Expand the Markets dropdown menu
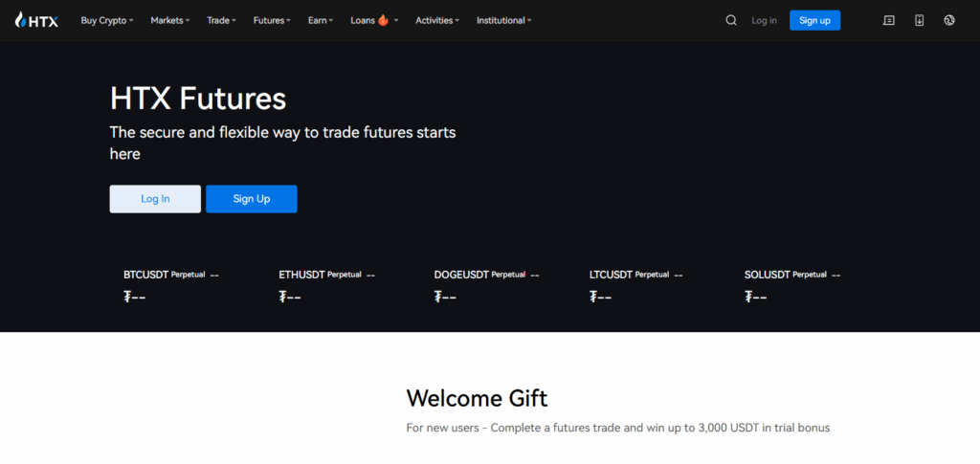The height and width of the screenshot is (464, 980). click(x=169, y=20)
